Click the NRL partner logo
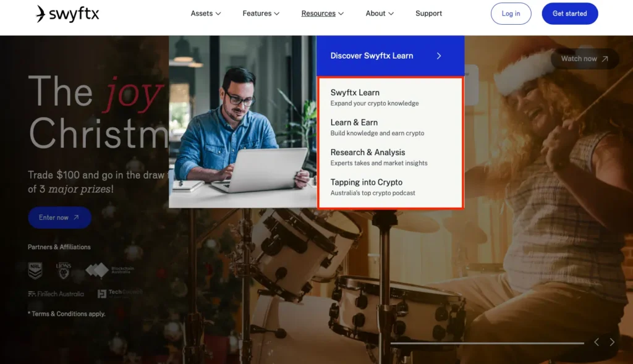633x364 pixels. click(35, 271)
